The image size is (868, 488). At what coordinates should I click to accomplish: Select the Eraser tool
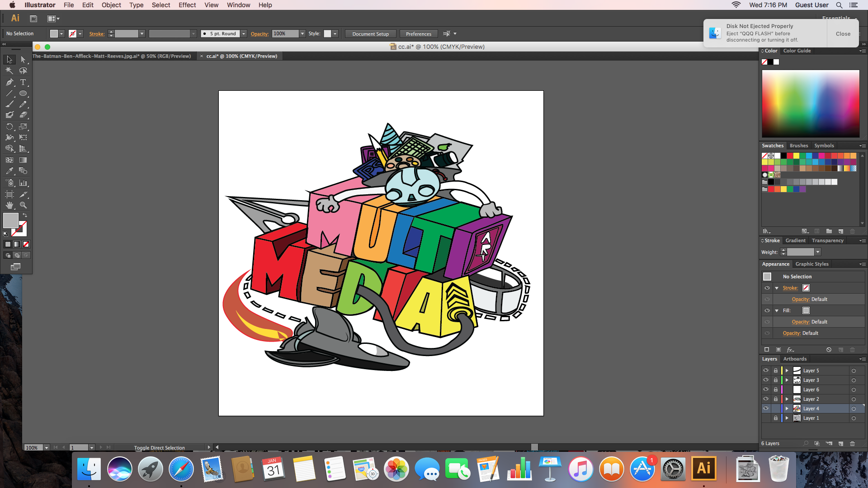(x=23, y=115)
